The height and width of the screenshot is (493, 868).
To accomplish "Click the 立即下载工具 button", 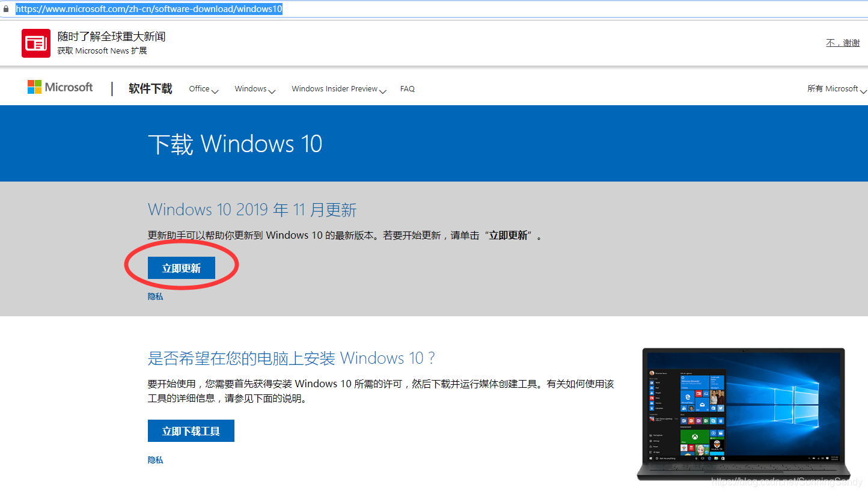I will [191, 431].
